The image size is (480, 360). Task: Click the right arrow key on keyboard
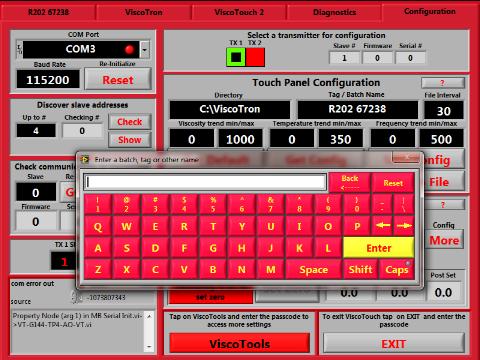(404, 226)
